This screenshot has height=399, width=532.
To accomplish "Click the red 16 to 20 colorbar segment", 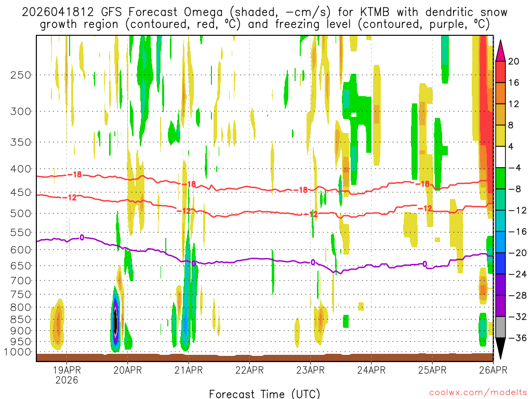I will coord(500,72).
